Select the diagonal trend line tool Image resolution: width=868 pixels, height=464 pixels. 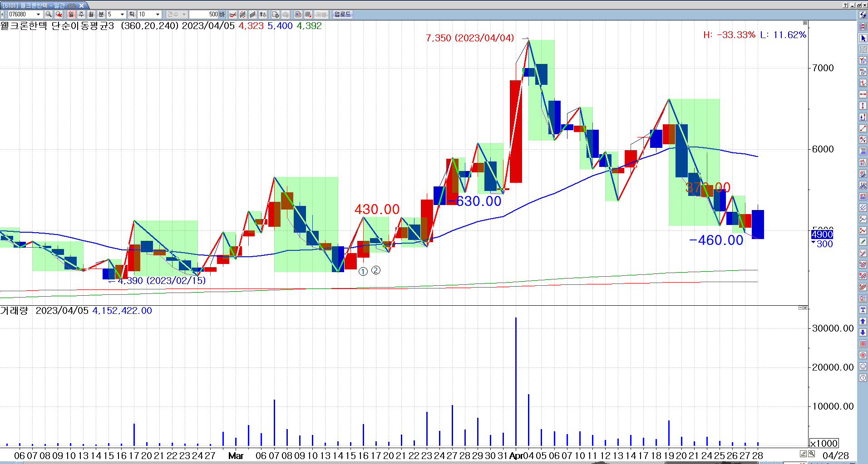click(863, 128)
